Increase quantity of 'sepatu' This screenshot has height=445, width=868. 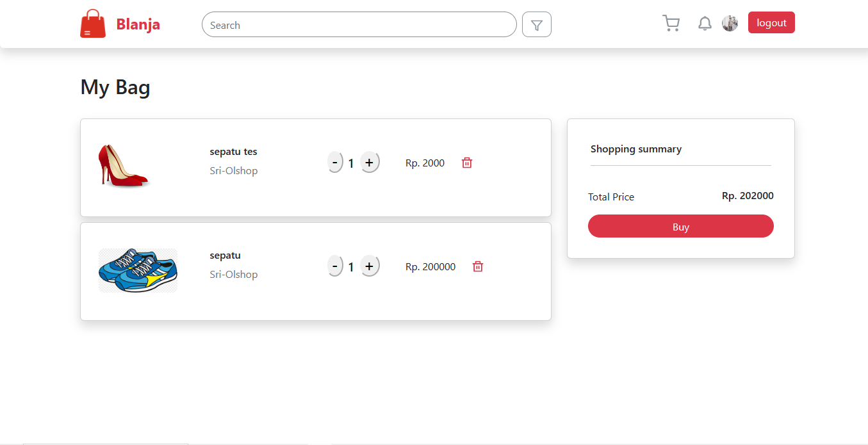370,266
